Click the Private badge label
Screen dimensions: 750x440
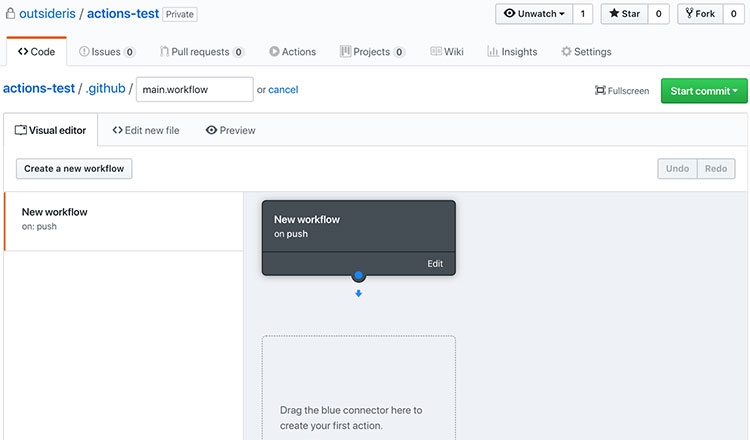pos(180,14)
